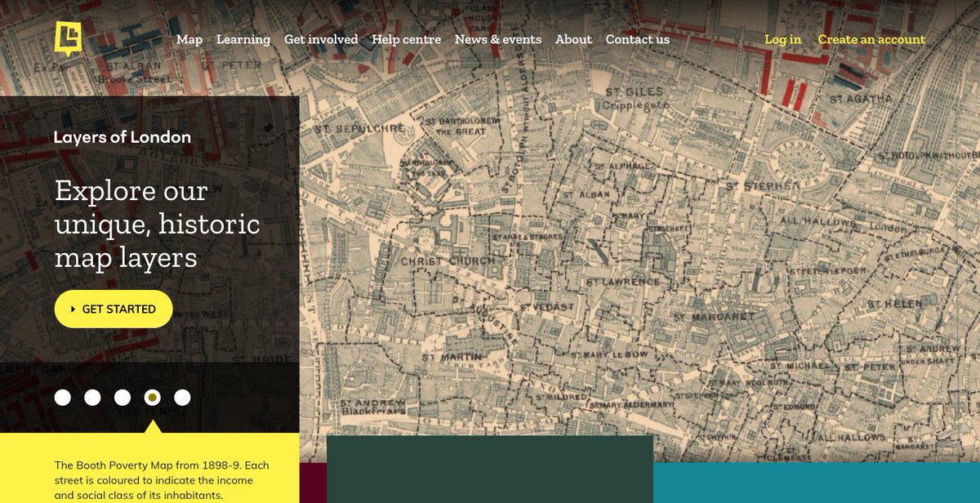Click the arrow inside the GET STARTED button
The width and height of the screenshot is (980, 503).
coord(75,309)
